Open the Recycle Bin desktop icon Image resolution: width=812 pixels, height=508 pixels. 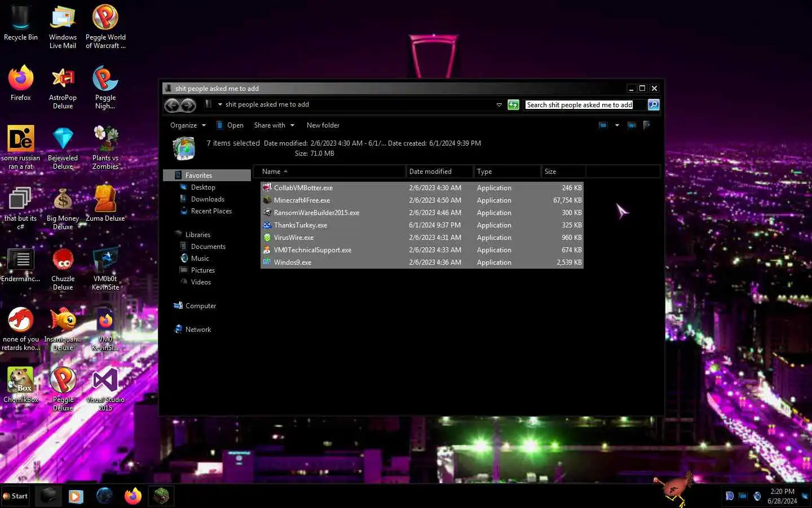(21, 23)
